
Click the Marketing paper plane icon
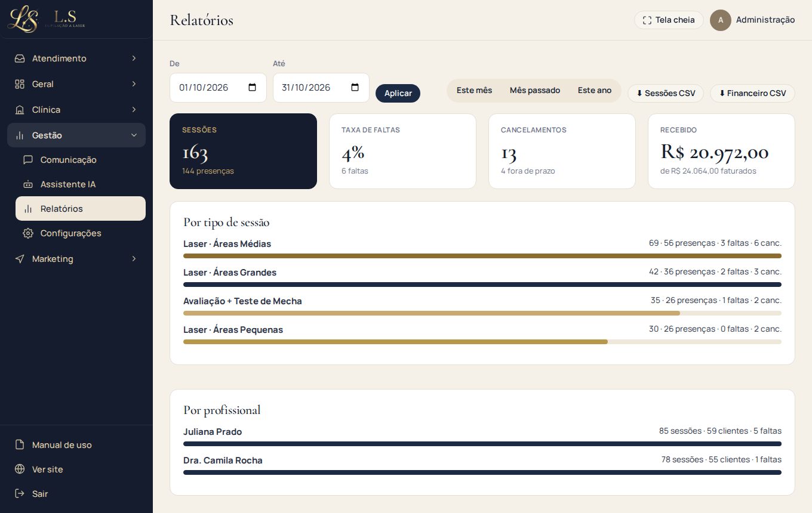pyautogui.click(x=20, y=259)
